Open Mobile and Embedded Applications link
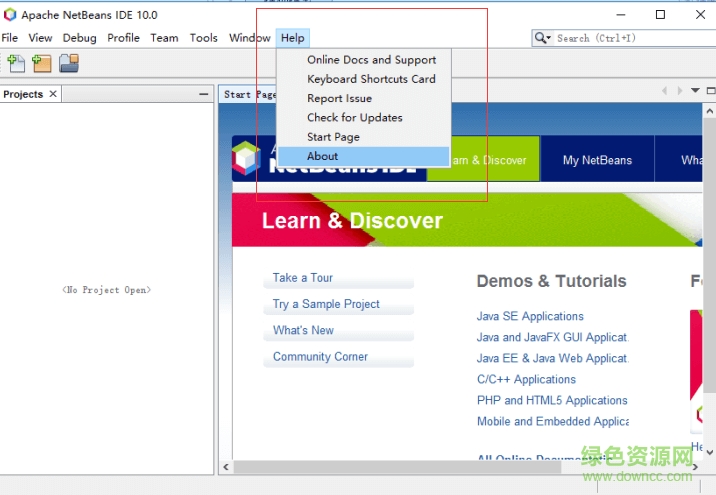This screenshot has width=716, height=495. pyautogui.click(x=553, y=421)
